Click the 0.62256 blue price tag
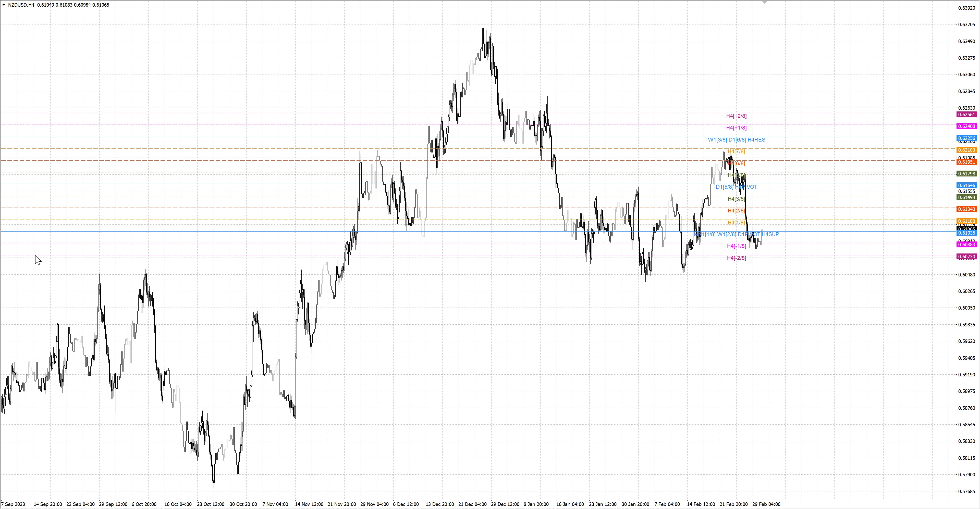 pyautogui.click(x=966, y=138)
